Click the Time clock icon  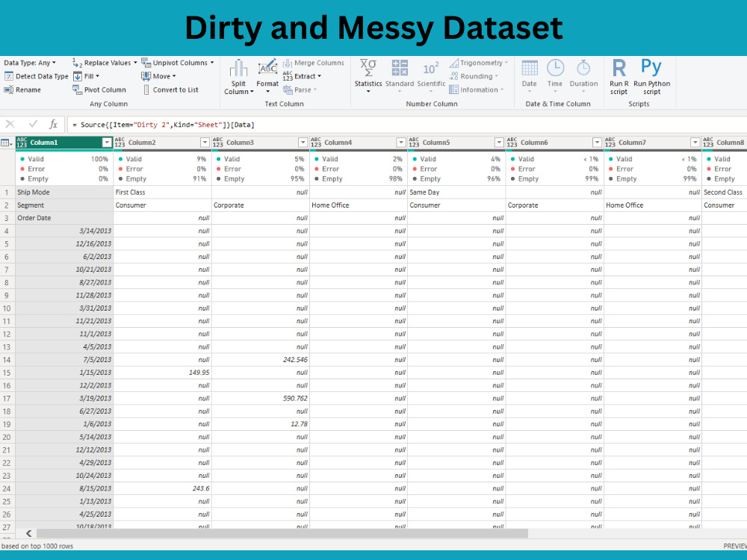coord(555,68)
